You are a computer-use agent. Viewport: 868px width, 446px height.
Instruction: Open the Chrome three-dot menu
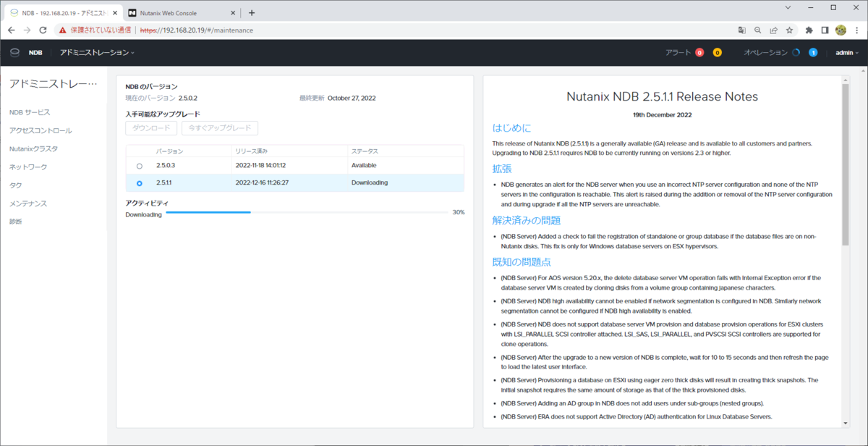(856, 30)
